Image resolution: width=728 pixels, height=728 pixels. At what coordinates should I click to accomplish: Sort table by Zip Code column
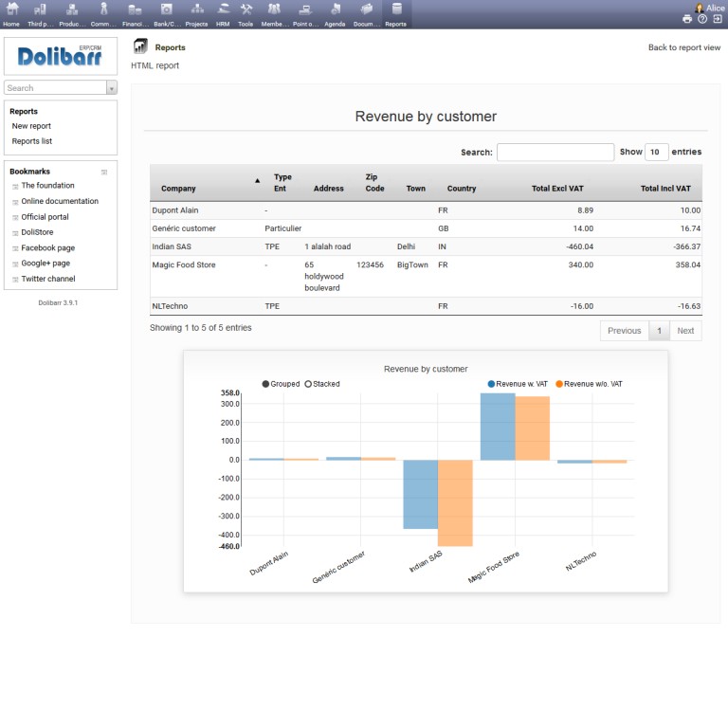click(374, 183)
